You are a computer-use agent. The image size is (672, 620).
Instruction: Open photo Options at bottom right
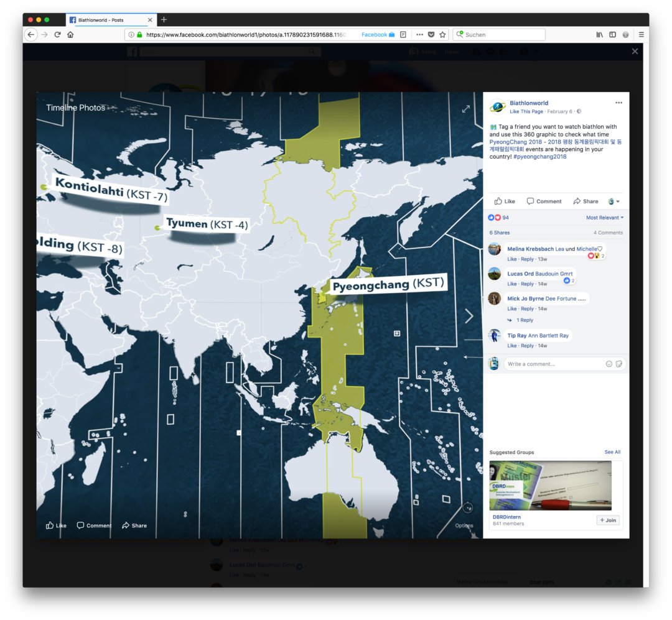point(464,525)
